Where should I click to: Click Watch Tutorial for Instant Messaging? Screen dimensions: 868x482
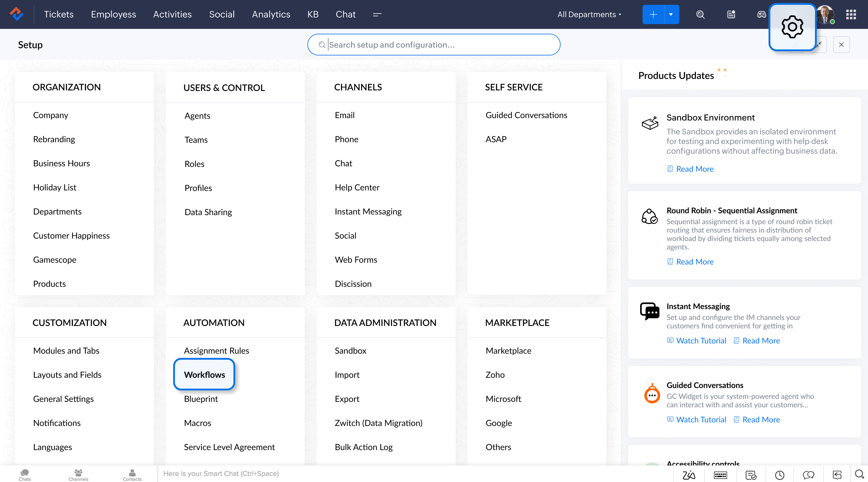[x=701, y=340]
